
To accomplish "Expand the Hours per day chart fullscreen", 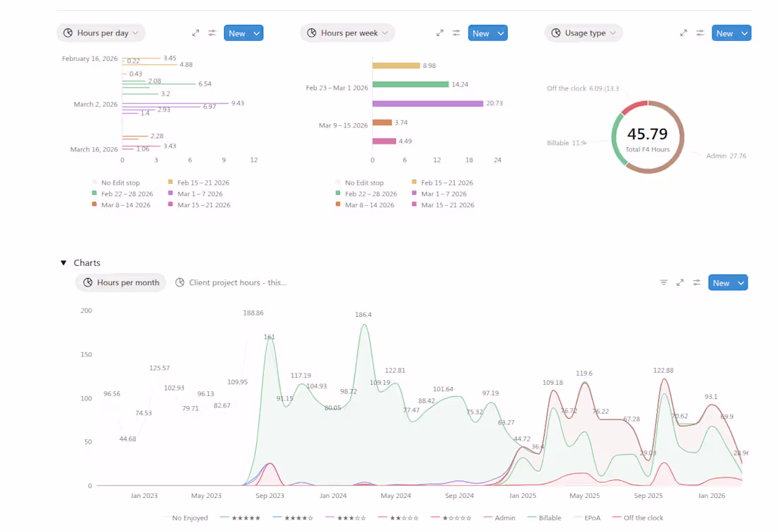I will [x=195, y=33].
